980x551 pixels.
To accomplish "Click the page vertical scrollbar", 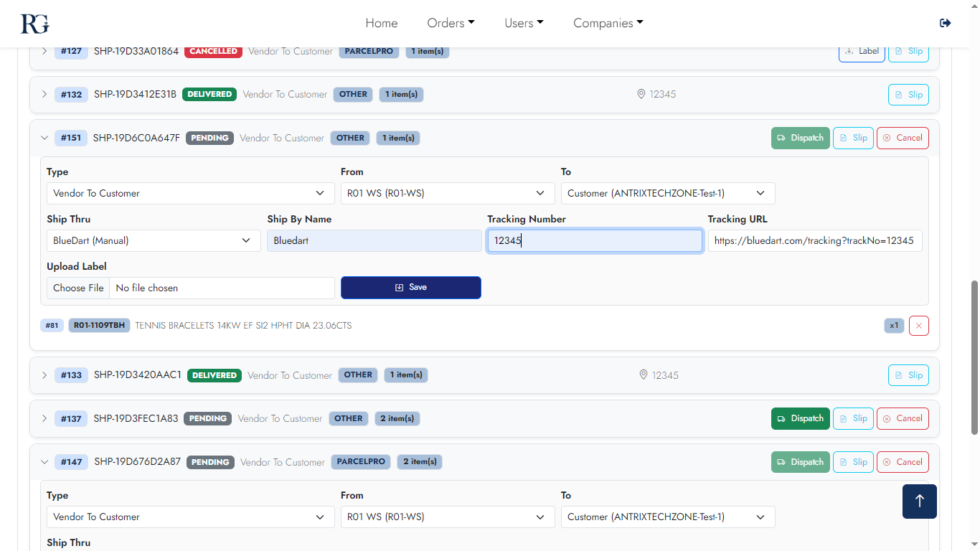I will 974,357.
